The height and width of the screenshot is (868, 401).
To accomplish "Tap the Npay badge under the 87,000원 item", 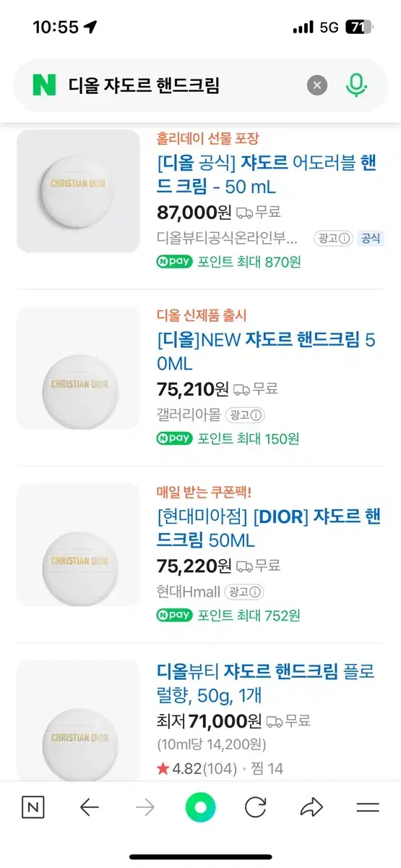I will click(x=174, y=262).
